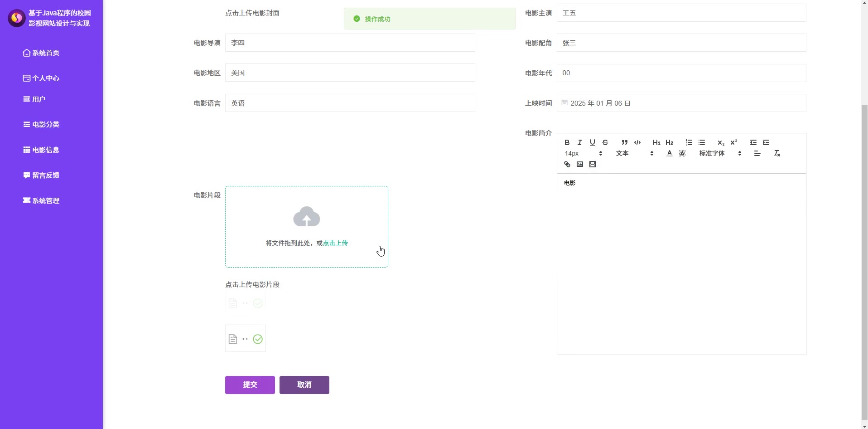The height and width of the screenshot is (429, 868).
Task: Insert a video into the editor
Action: [592, 164]
